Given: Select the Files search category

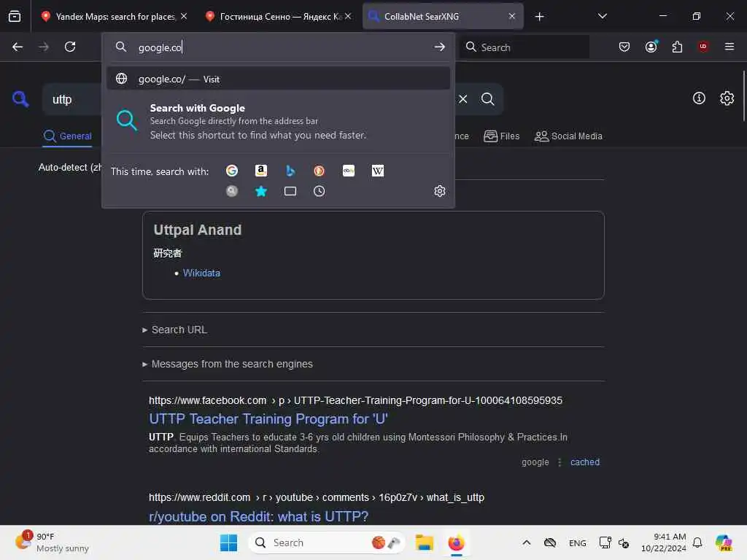Looking at the screenshot, I should 501,136.
